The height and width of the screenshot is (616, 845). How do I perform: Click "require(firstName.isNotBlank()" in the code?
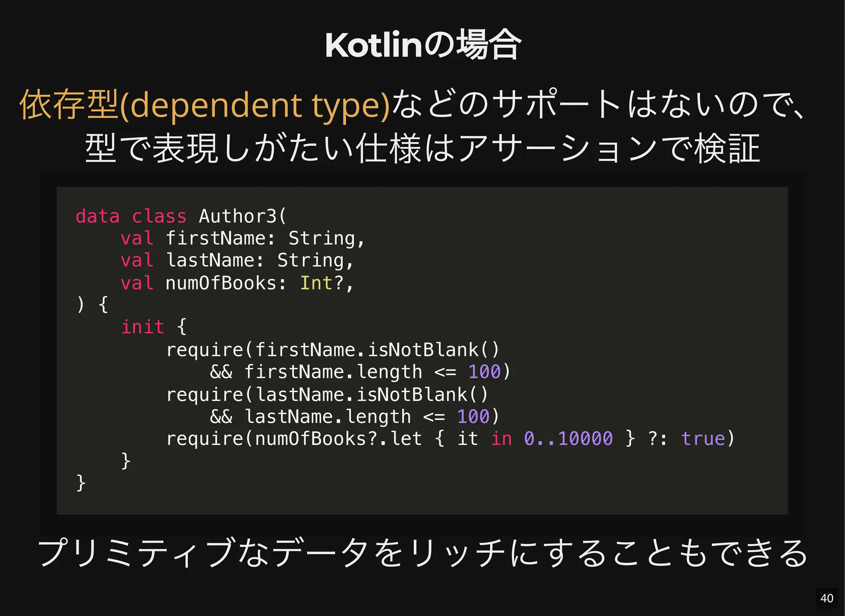pyautogui.click(x=333, y=350)
